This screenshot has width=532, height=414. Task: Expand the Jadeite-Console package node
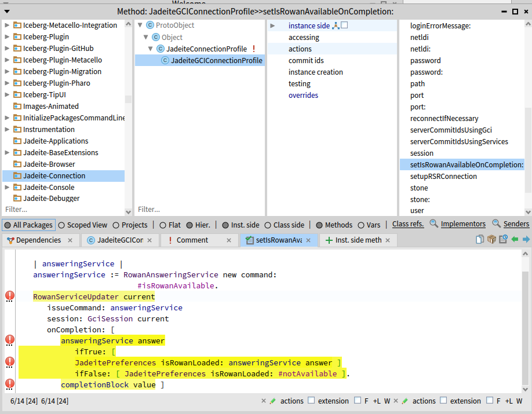[7, 188]
